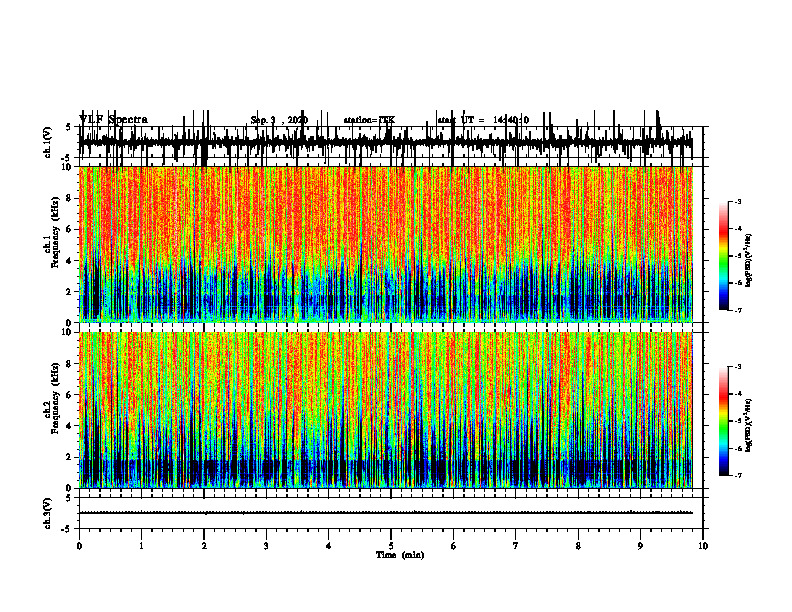Click the ch.1 color bar log(PSD) label

click(748, 261)
